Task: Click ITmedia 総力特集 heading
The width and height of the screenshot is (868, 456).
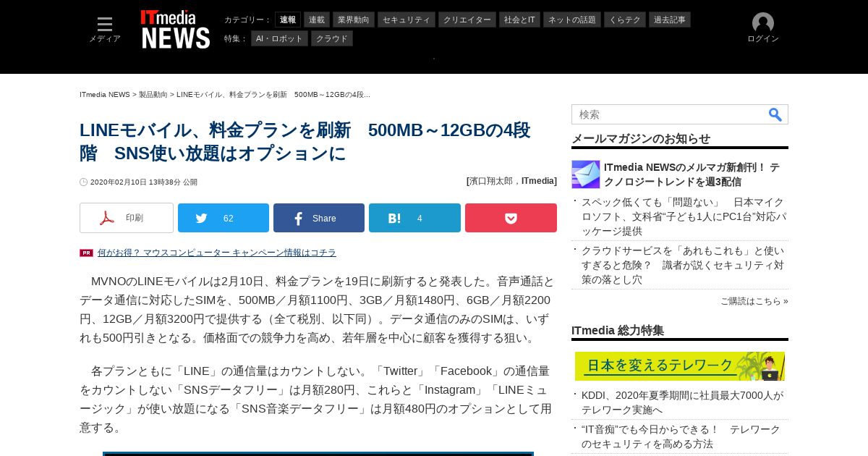Action: [618, 330]
